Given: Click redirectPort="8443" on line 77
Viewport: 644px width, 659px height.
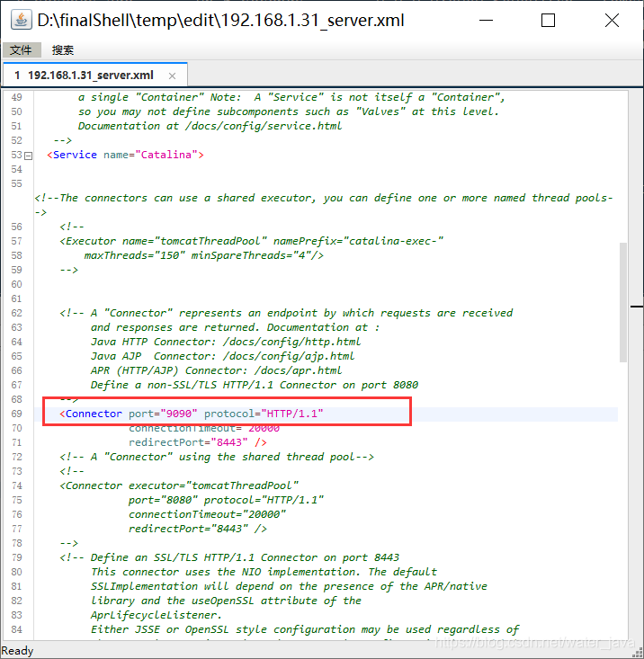Looking at the screenshot, I should coord(188,529).
